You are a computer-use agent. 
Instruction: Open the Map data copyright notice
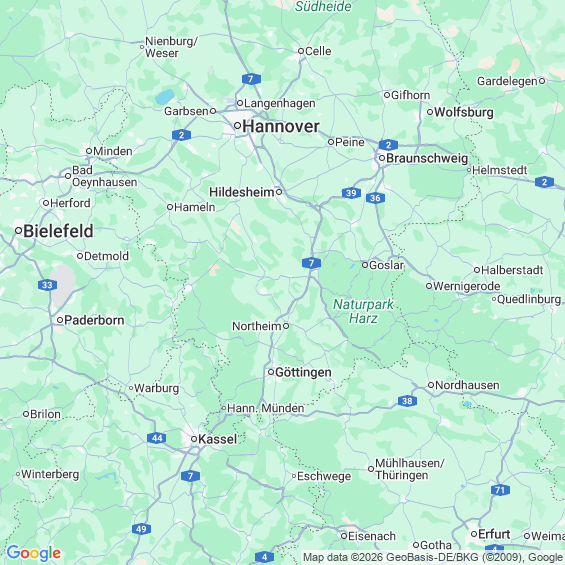[x=433, y=557]
